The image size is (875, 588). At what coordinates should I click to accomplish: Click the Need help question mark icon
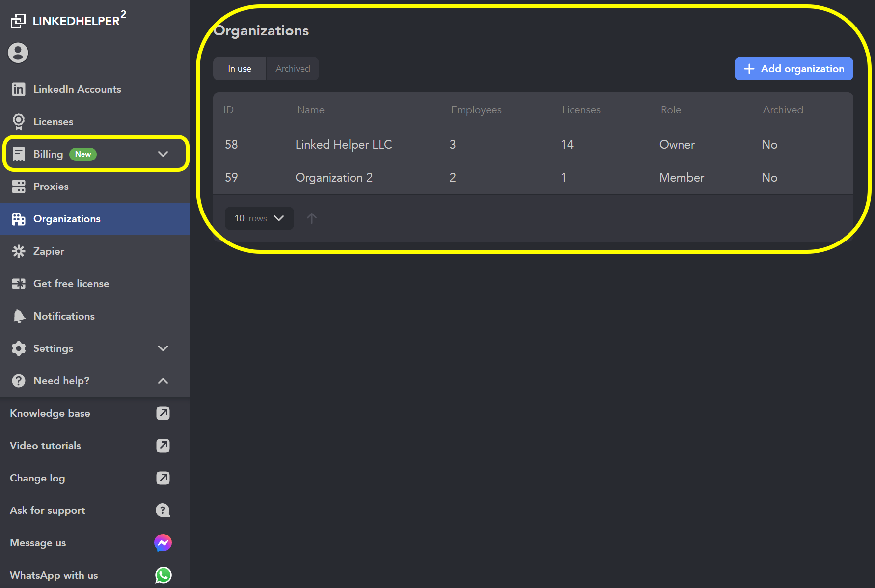coord(19,381)
